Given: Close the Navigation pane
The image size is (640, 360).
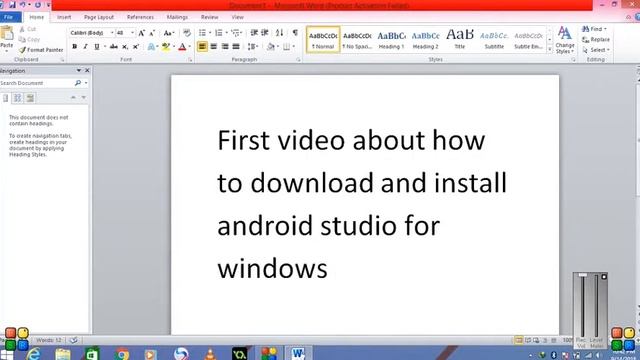Looking at the screenshot, I should [x=87, y=71].
